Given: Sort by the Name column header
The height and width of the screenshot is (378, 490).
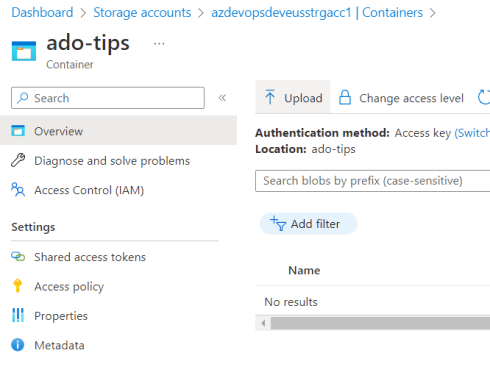Looking at the screenshot, I should click(304, 270).
